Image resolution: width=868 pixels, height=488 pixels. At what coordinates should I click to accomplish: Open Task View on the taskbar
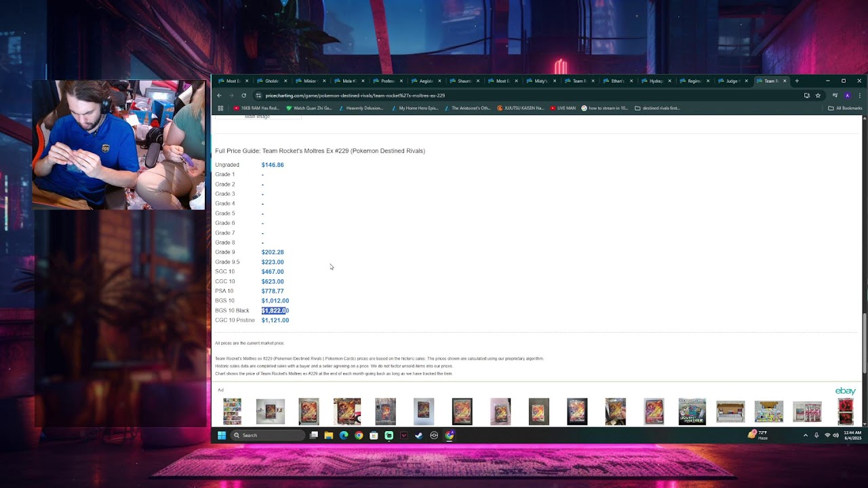coord(314,435)
